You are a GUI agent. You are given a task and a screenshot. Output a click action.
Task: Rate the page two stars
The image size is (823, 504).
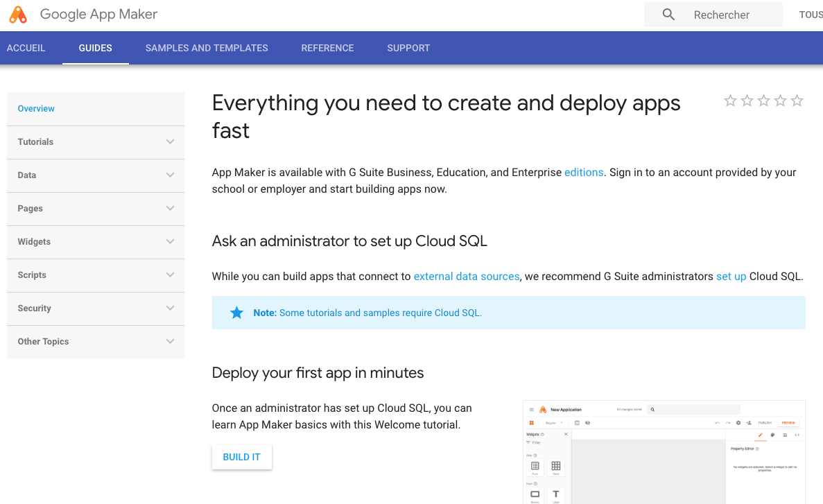(747, 101)
